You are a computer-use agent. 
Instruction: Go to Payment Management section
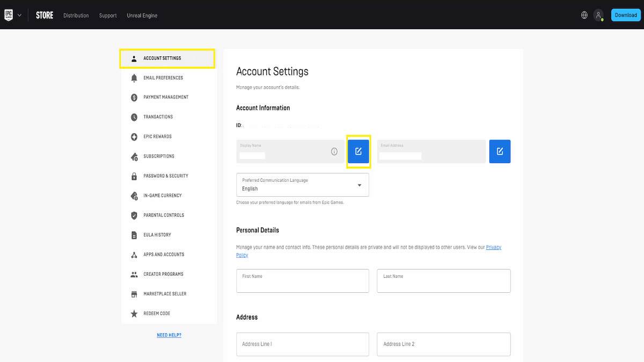coord(166,97)
